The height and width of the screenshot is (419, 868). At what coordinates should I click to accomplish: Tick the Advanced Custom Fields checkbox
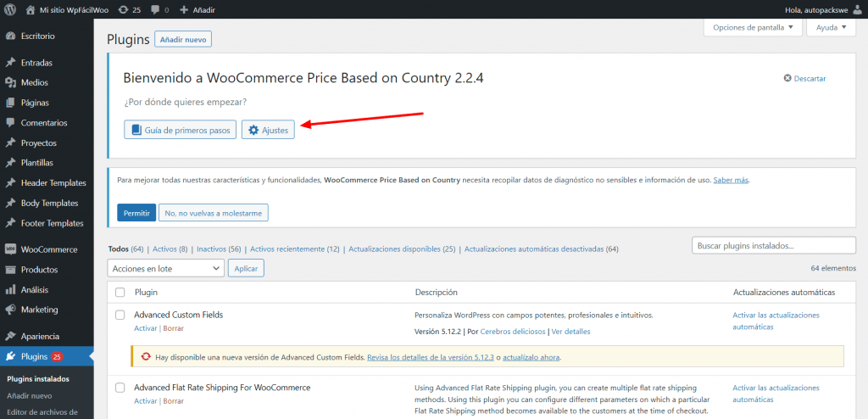pos(120,315)
